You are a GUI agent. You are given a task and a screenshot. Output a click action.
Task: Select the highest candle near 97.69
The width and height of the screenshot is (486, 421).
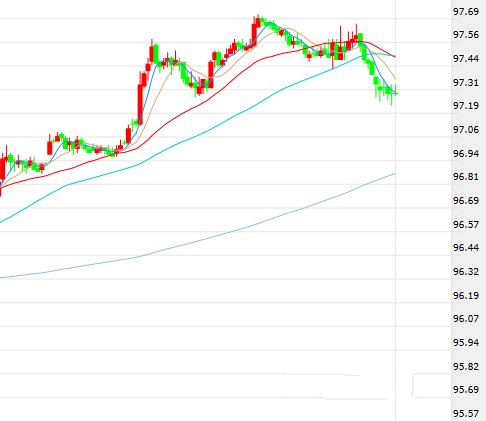coord(258,21)
